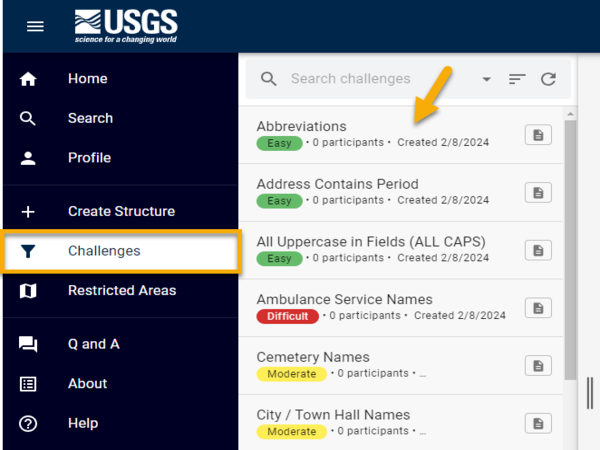This screenshot has width=600, height=450.
Task: Select the Address Contains Period challenge
Action: coord(401,192)
